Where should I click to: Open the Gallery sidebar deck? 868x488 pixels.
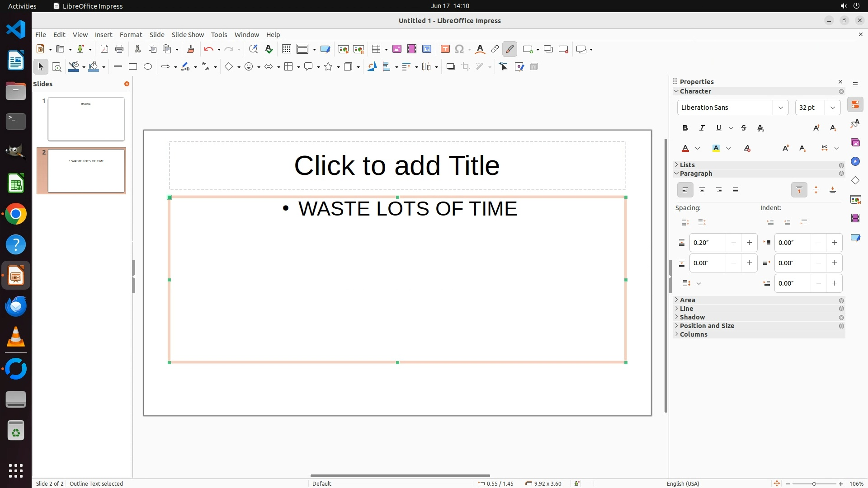[x=855, y=143]
